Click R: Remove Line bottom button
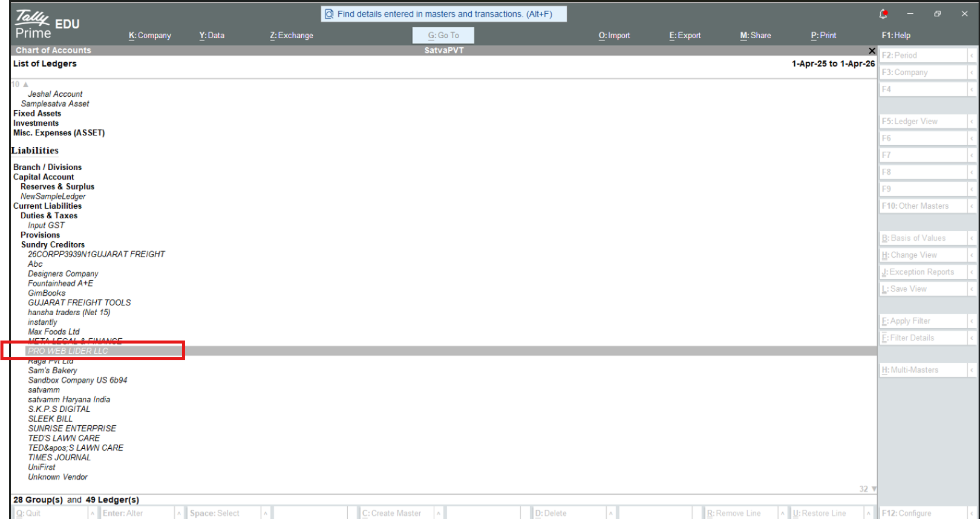980x519 pixels. coord(742,513)
